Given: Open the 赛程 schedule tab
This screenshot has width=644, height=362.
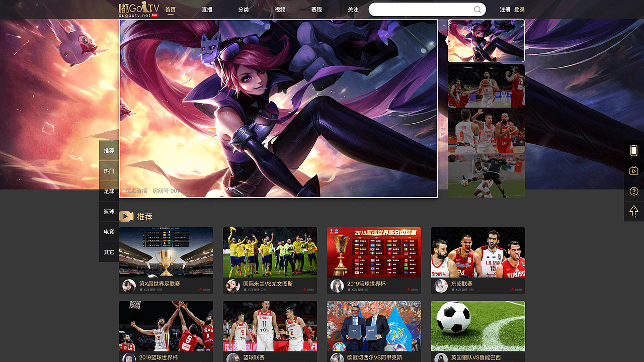Looking at the screenshot, I should tap(316, 10).
